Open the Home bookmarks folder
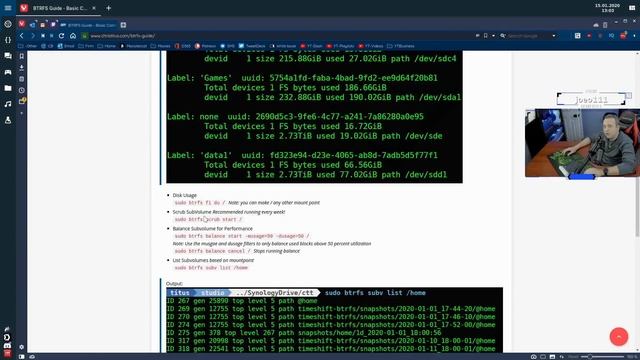This screenshot has height=360, width=640. tap(107, 46)
